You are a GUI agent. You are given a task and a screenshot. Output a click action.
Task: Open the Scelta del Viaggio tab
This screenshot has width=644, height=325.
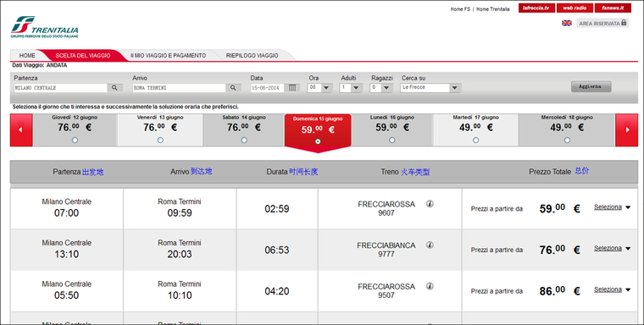(83, 55)
